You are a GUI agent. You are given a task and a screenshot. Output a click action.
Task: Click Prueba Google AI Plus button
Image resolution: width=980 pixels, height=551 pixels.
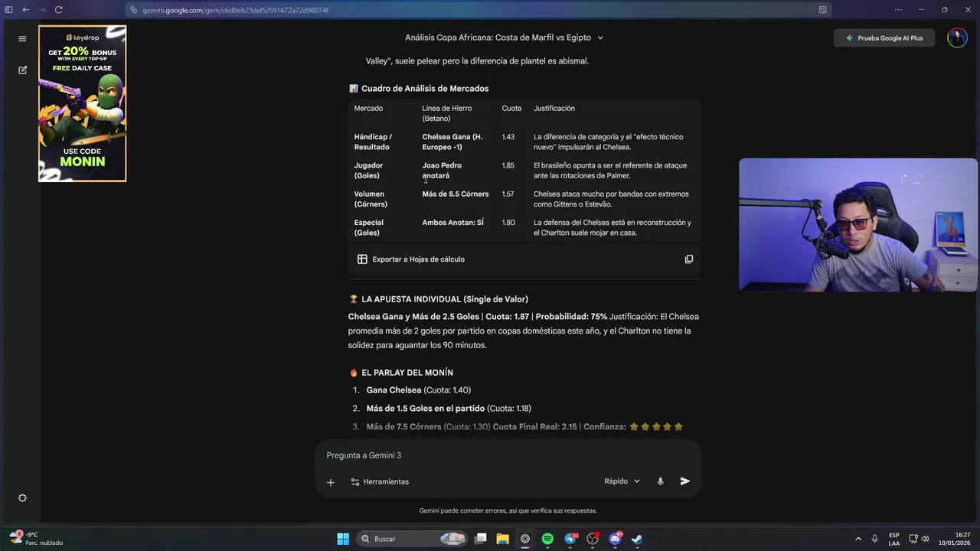[x=884, y=38]
